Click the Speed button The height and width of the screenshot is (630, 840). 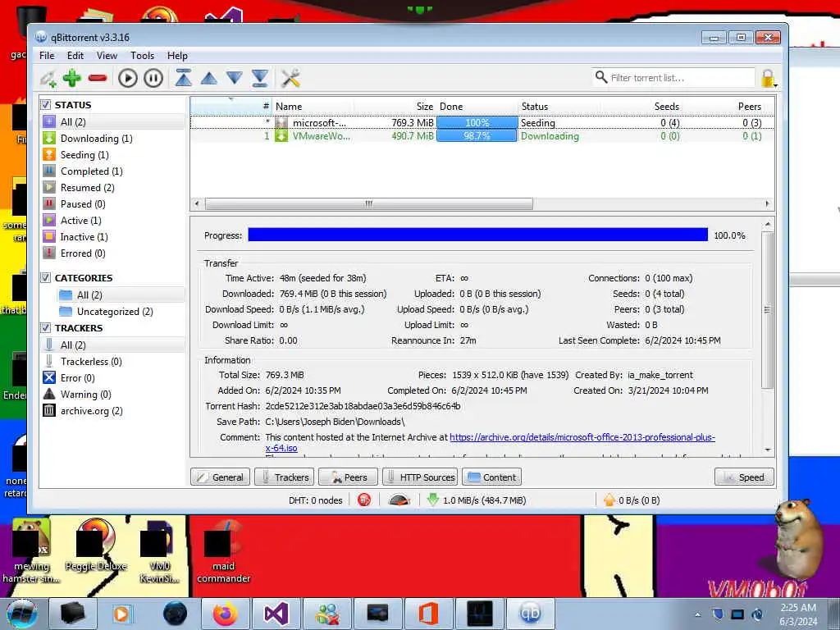click(x=744, y=477)
